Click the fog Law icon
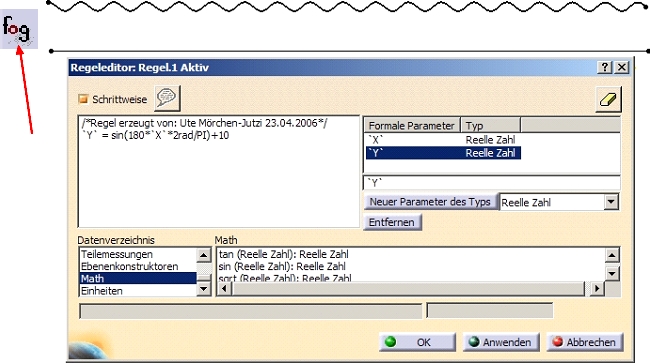 [x=19, y=29]
